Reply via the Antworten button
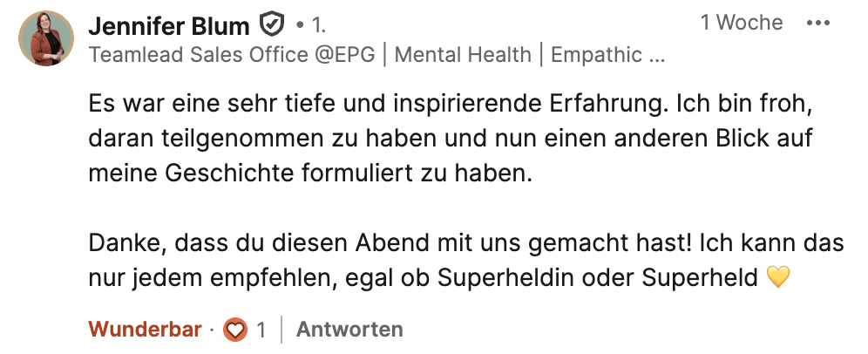Viewport: 868px width, 354px height. [x=349, y=330]
